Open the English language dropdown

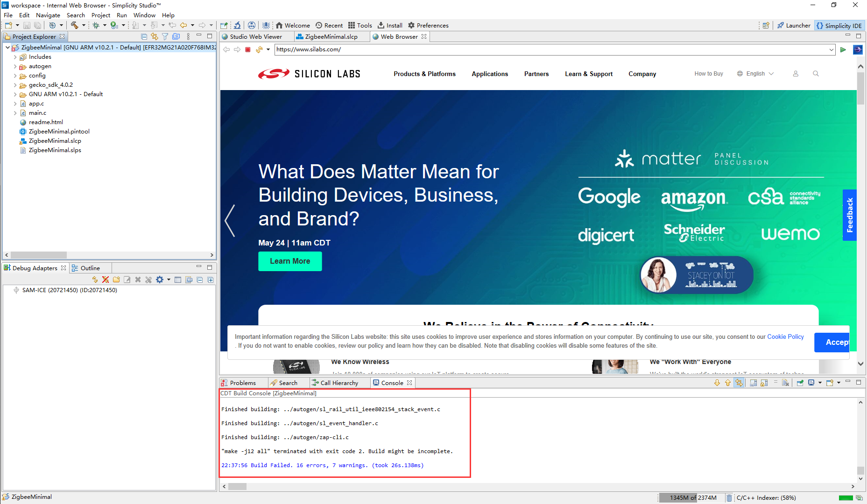click(x=755, y=74)
